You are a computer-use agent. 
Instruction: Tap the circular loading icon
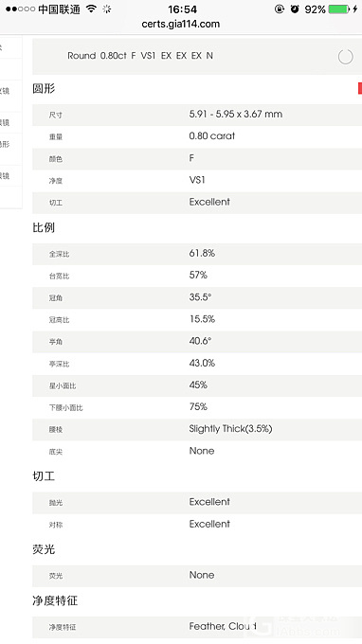point(345,57)
